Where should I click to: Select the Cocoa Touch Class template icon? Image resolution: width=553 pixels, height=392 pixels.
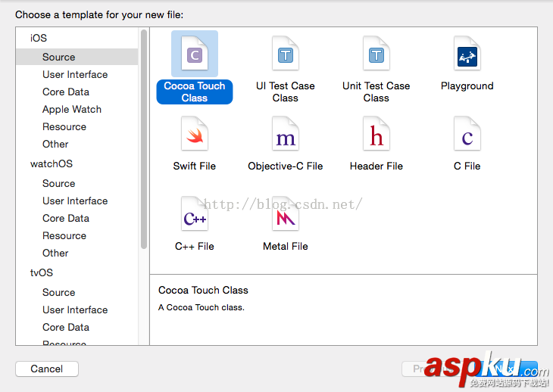point(195,54)
